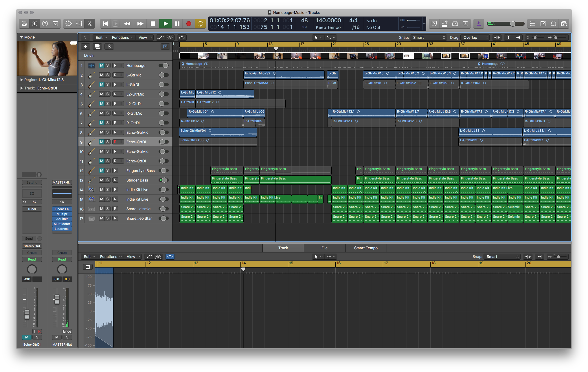Open the editor Snap Smart dropdown
This screenshot has width=588, height=372.
coord(502,257)
